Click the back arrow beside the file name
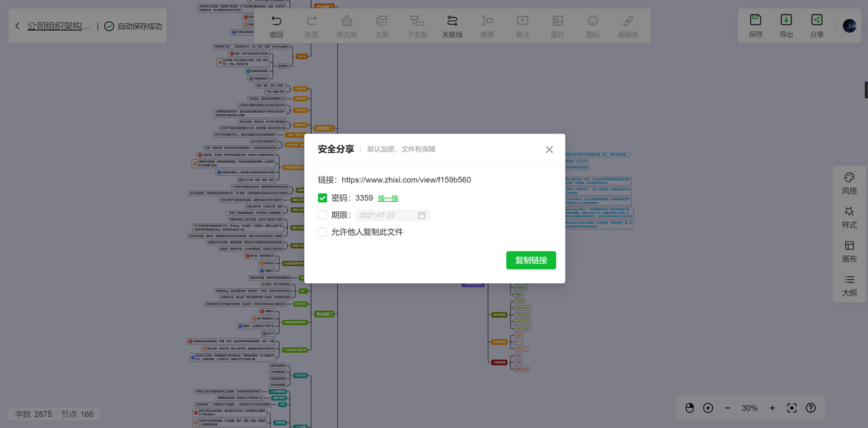Image resolution: width=868 pixels, height=428 pixels. click(x=18, y=26)
